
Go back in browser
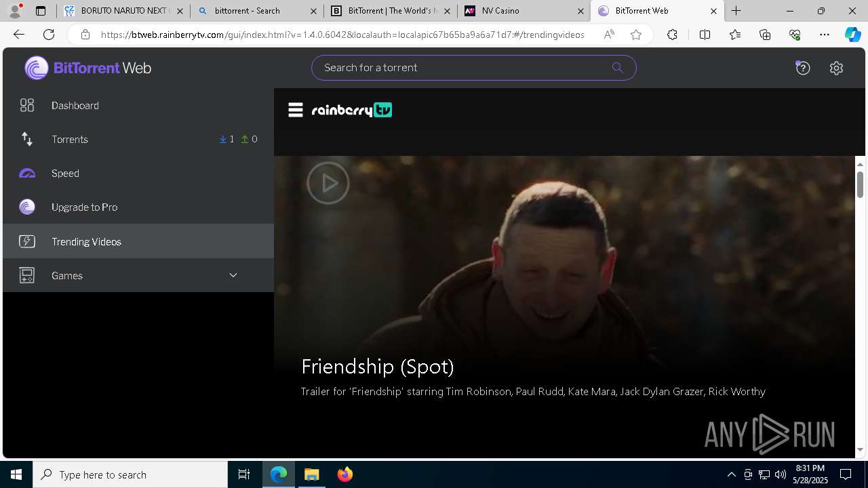(x=19, y=35)
